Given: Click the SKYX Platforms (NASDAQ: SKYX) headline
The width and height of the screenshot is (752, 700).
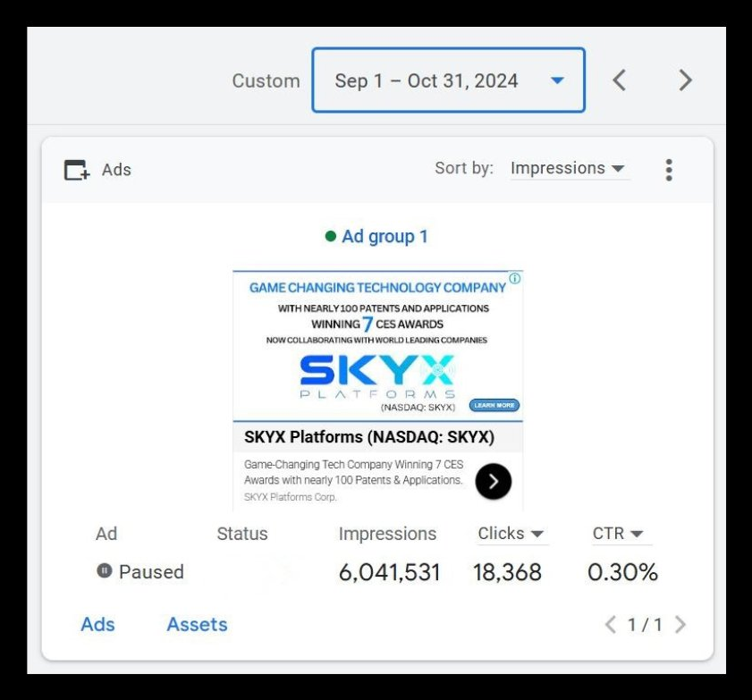Looking at the screenshot, I should coord(368,437).
